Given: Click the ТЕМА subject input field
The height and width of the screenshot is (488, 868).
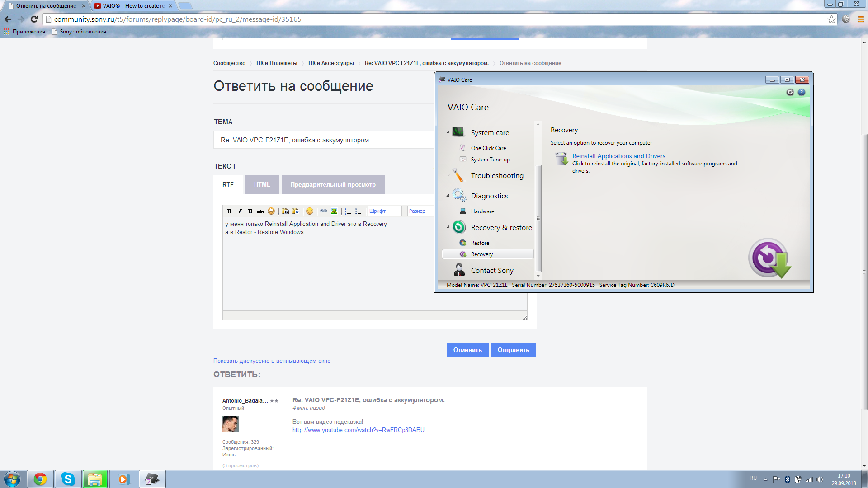Looking at the screenshot, I should [x=324, y=140].
